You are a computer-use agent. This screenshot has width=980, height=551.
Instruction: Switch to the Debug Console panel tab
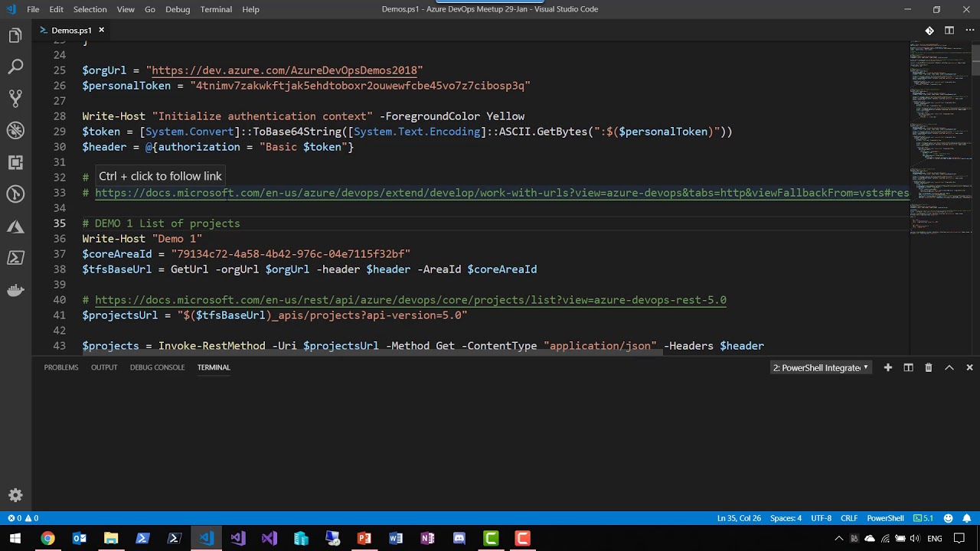pos(157,367)
